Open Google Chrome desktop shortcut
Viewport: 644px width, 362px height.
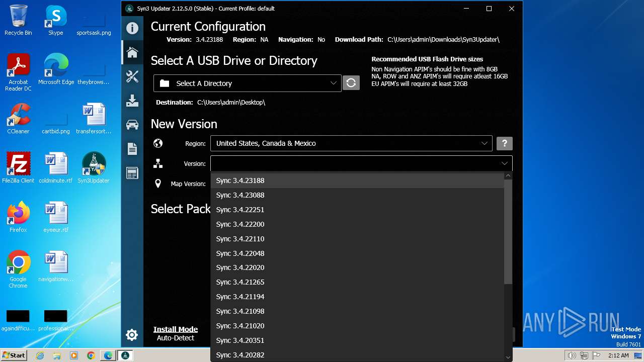tap(18, 269)
